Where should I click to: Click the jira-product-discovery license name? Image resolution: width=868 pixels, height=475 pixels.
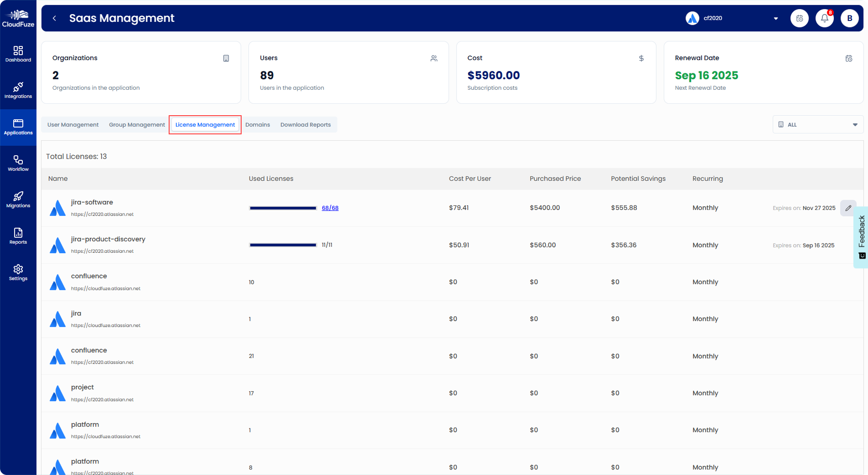pos(108,239)
